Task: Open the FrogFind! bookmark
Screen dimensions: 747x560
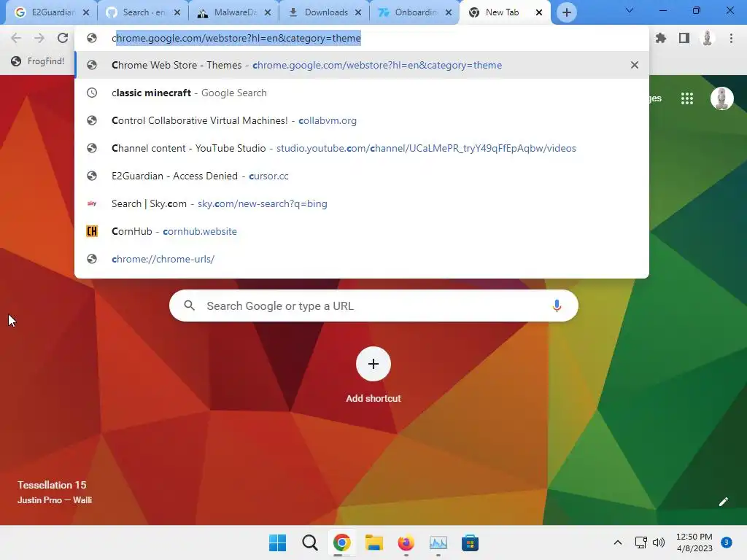Action: 38,61
